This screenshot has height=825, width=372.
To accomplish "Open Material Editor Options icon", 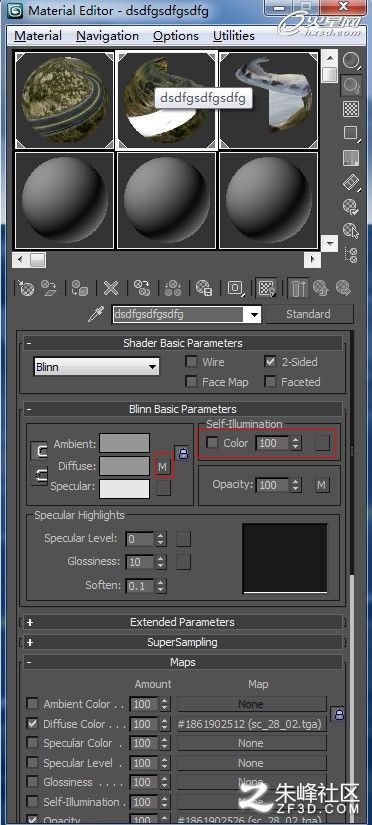I will pos(350,206).
